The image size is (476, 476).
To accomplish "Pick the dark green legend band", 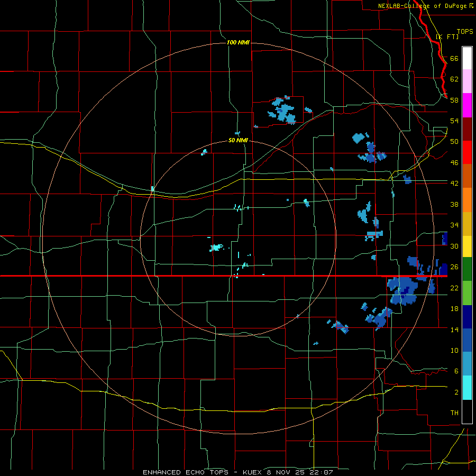I will (467, 269).
